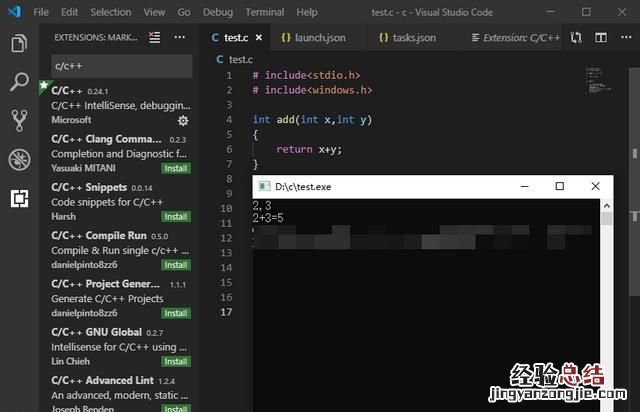Click the D:\c\test.exe title bar text
The height and width of the screenshot is (412, 640).
pyautogui.click(x=303, y=187)
